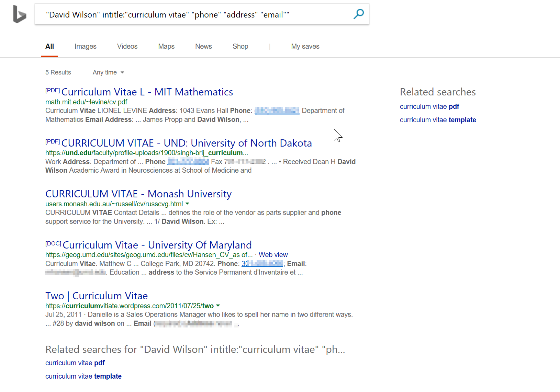This screenshot has width=560, height=392.
Task: Open CURRICULUM VITAE - UND University of North Dakota
Action: (187, 143)
